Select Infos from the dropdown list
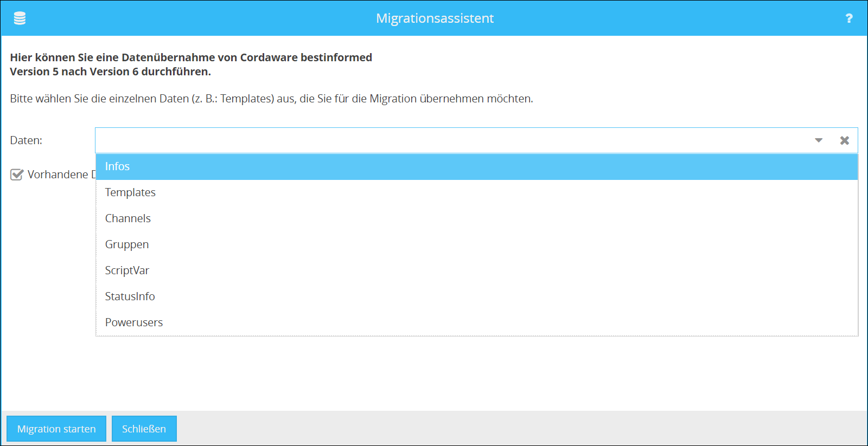 tap(477, 166)
